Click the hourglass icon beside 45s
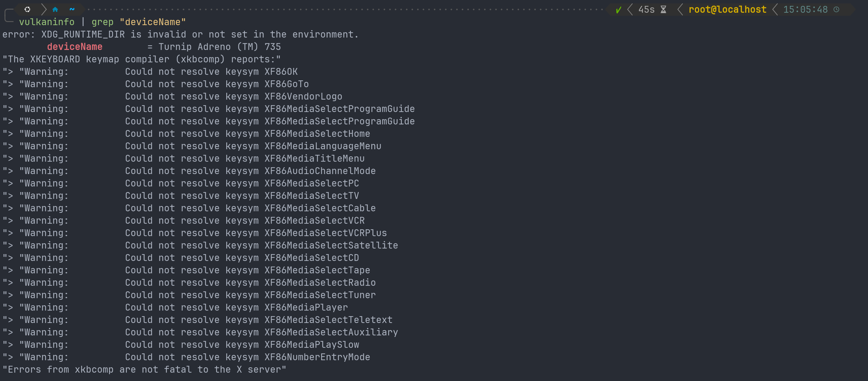 tap(663, 9)
